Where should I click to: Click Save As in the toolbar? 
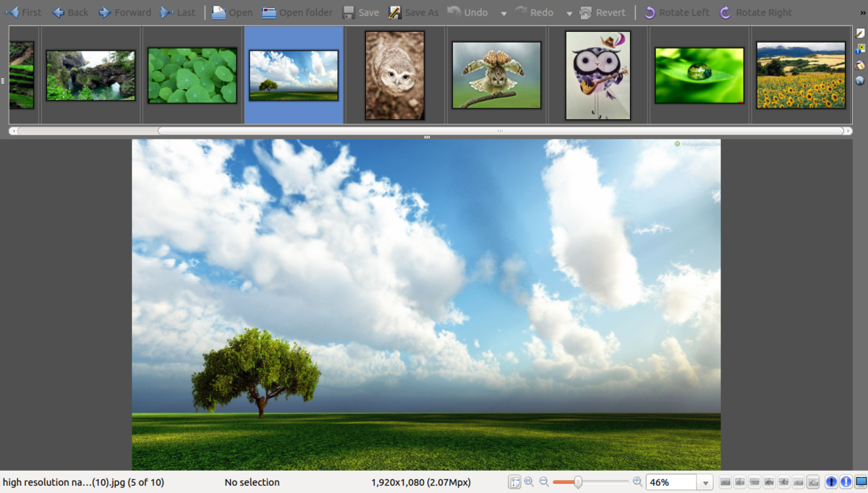[x=413, y=12]
